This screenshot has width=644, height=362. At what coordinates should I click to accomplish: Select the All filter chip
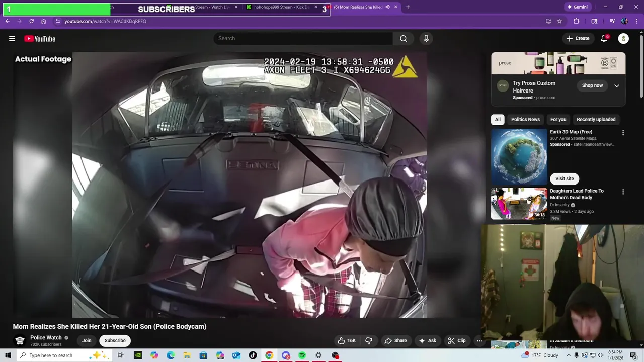498,120
